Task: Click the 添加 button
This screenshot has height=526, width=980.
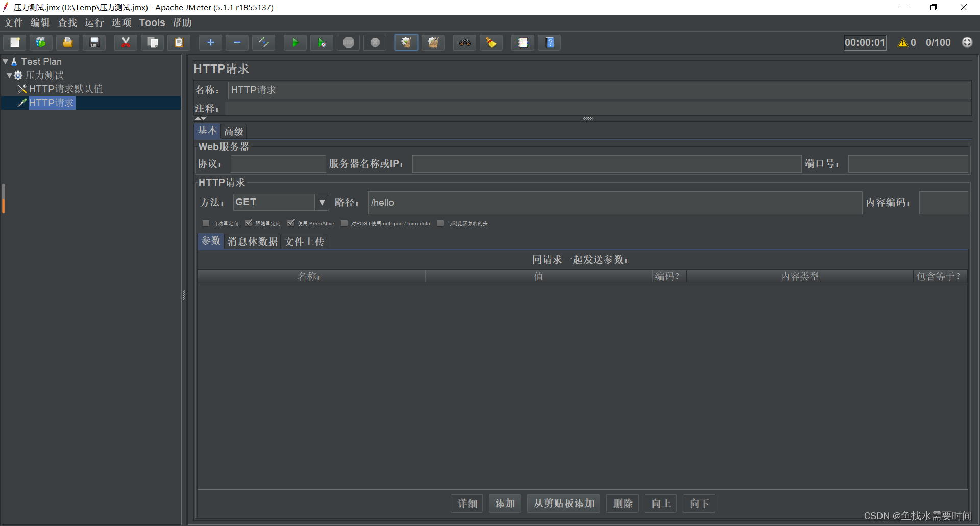Action: pyautogui.click(x=505, y=504)
